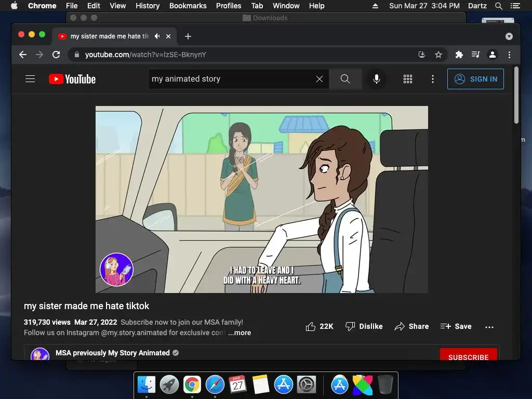The width and height of the screenshot is (532, 399).
Task: Open Finder from the Dock
Action: click(x=147, y=385)
